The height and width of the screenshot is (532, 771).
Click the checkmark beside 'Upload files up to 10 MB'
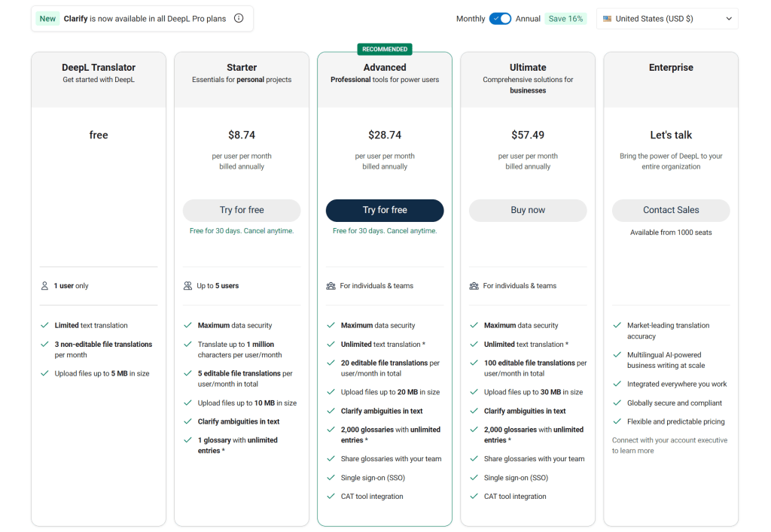click(187, 403)
